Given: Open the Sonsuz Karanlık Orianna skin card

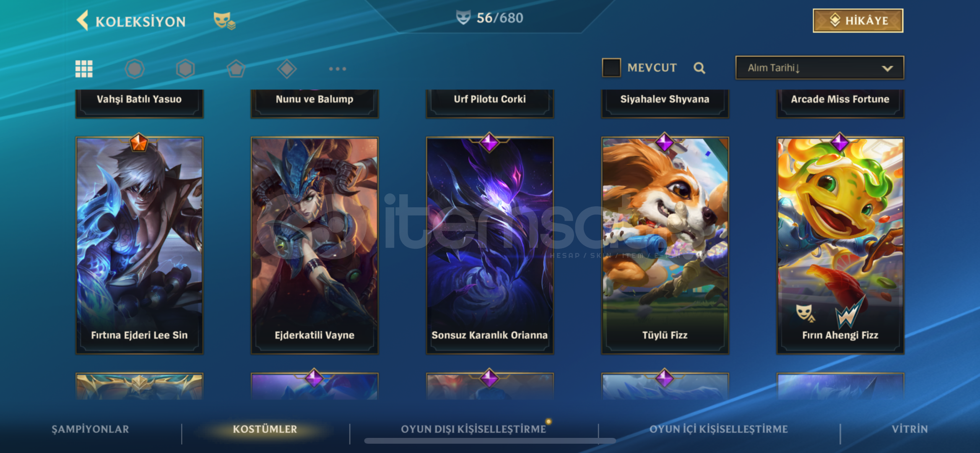Looking at the screenshot, I should click(x=490, y=246).
